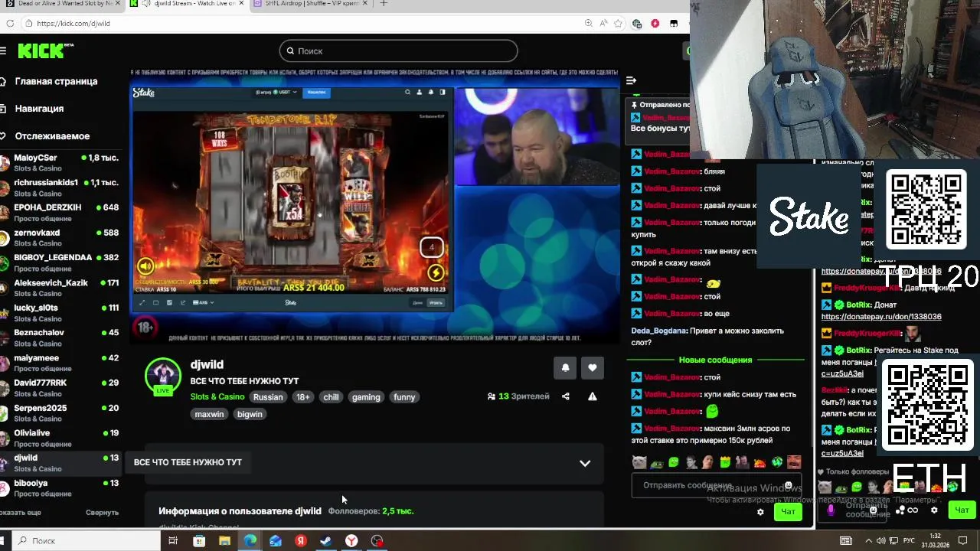Open the MaloyCSer channel
This screenshot has width=980, height=551.
60,162
